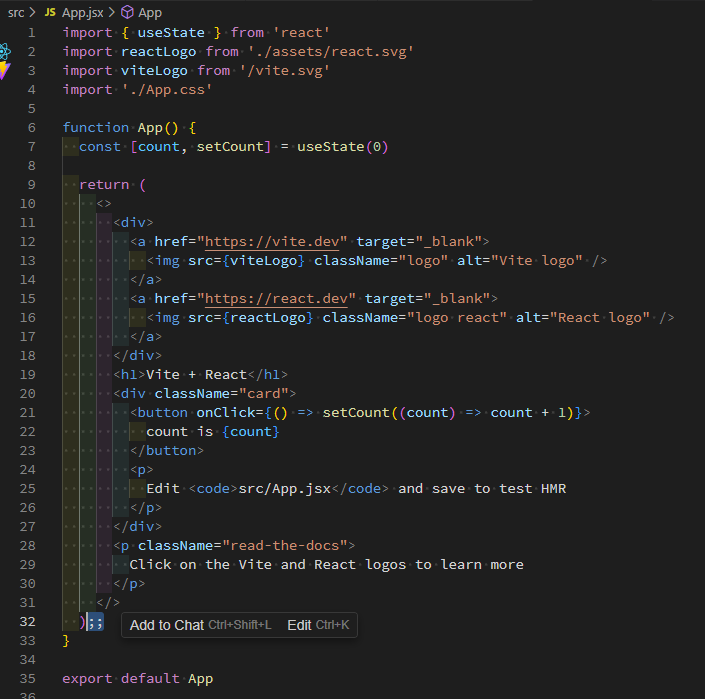The image size is (705, 699).
Task: Click the Vite icon beside line 3
Action: [4, 71]
